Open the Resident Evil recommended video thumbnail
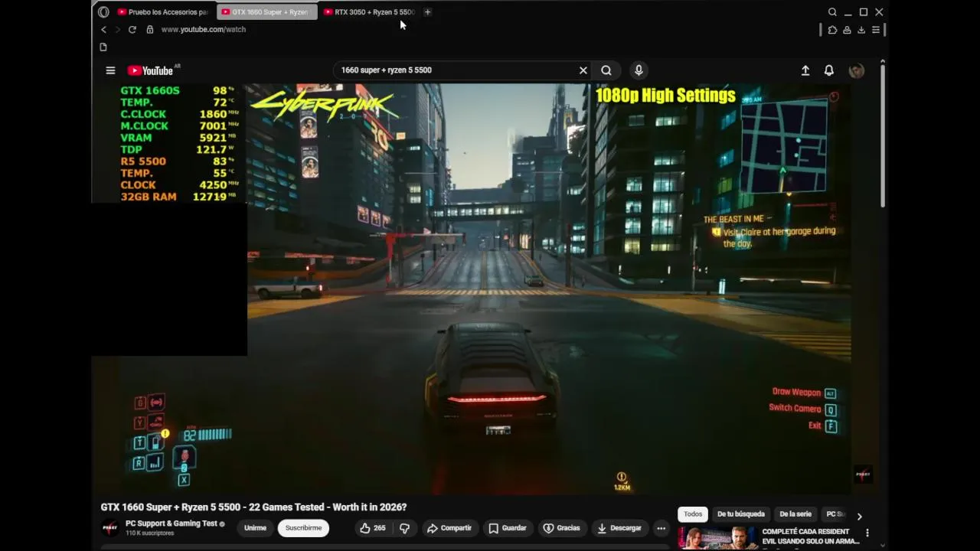Screen dimensions: 980x551 717,539
